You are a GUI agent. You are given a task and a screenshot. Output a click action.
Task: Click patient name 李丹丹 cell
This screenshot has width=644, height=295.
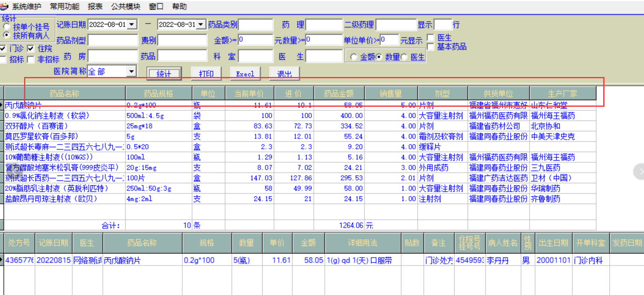coord(503,260)
